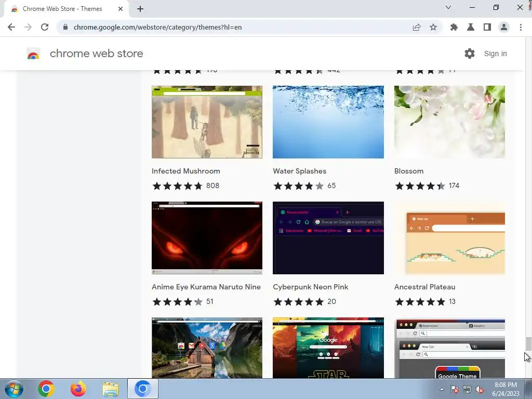Open the muted volume tray icon
Viewport: 532px width, 399px height.
(480, 389)
